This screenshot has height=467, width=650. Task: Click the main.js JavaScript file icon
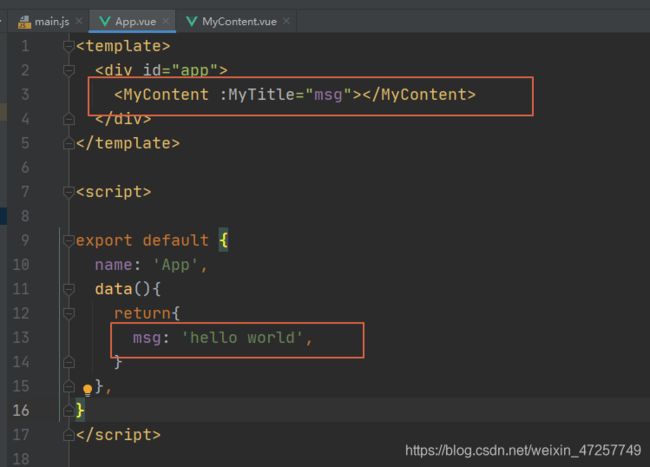click(25, 21)
